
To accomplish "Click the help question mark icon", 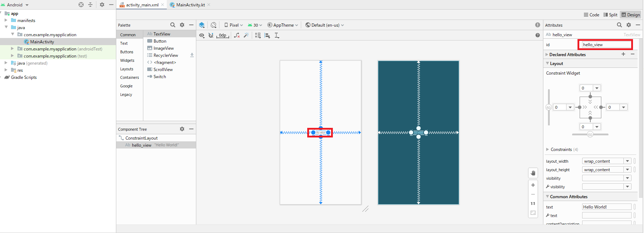I will click(538, 35).
